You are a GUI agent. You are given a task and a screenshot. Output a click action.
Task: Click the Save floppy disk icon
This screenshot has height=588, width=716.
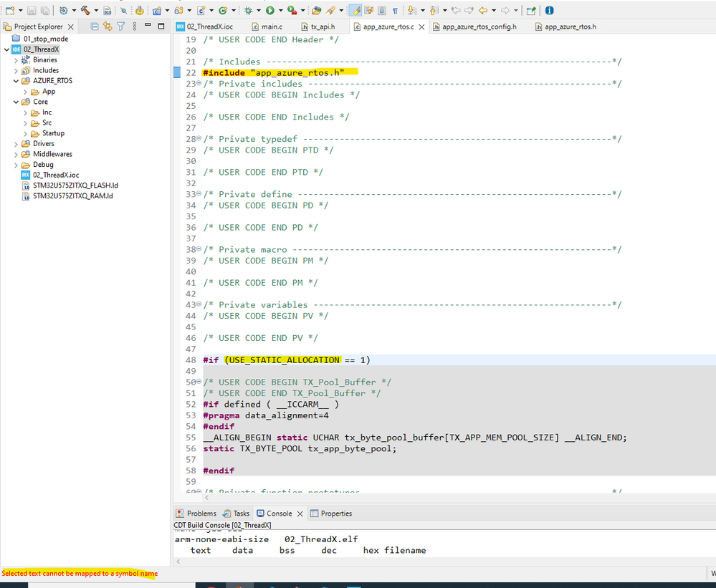(x=31, y=11)
